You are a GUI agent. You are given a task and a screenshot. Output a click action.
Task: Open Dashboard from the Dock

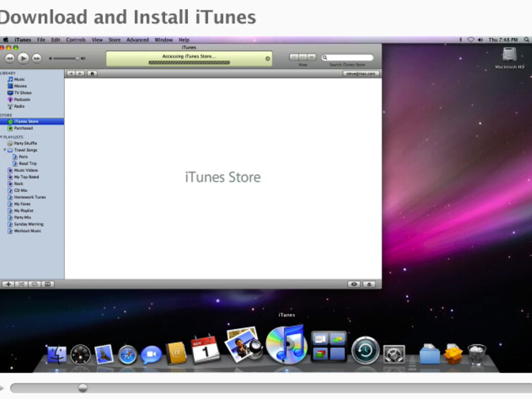click(80, 355)
